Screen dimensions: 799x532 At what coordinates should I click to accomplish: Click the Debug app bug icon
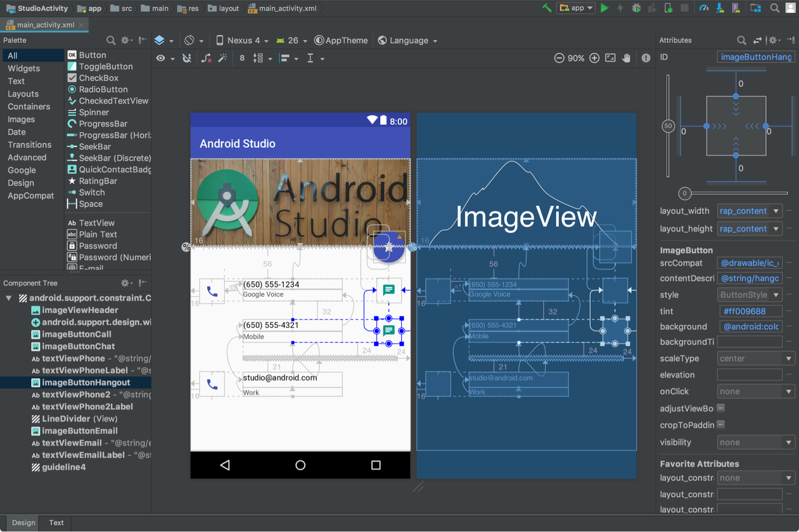[636, 8]
